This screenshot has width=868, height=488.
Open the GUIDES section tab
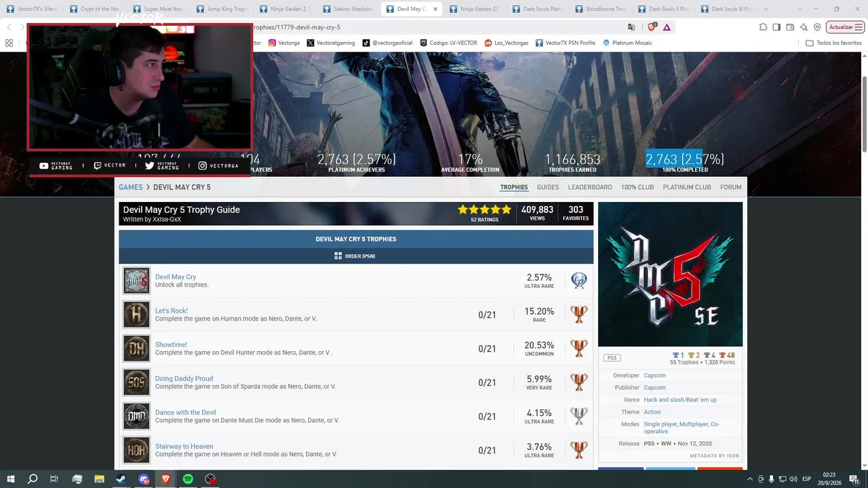(x=548, y=187)
